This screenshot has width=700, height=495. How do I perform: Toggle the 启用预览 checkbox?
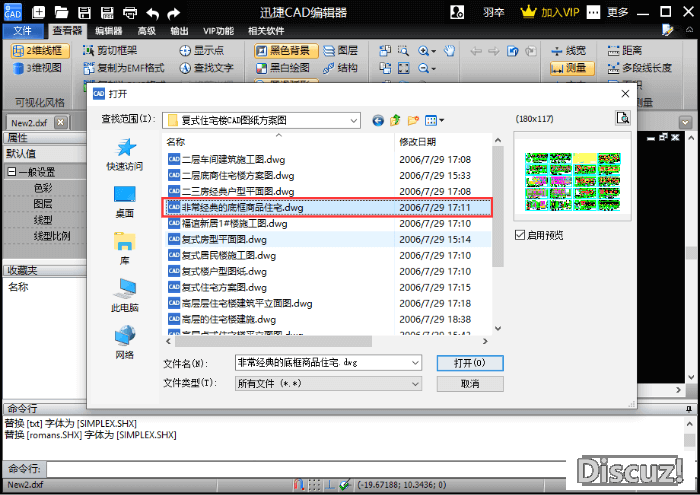point(521,235)
